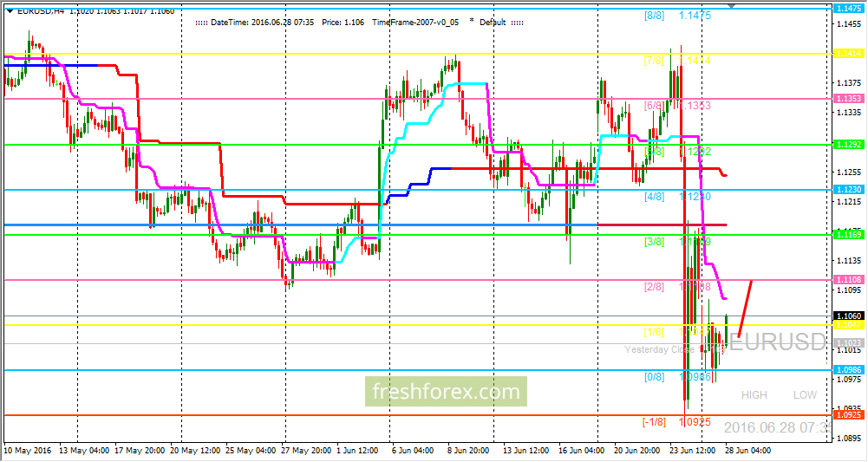
Task: Click the 1.0975 price scale value
Action: (850, 379)
